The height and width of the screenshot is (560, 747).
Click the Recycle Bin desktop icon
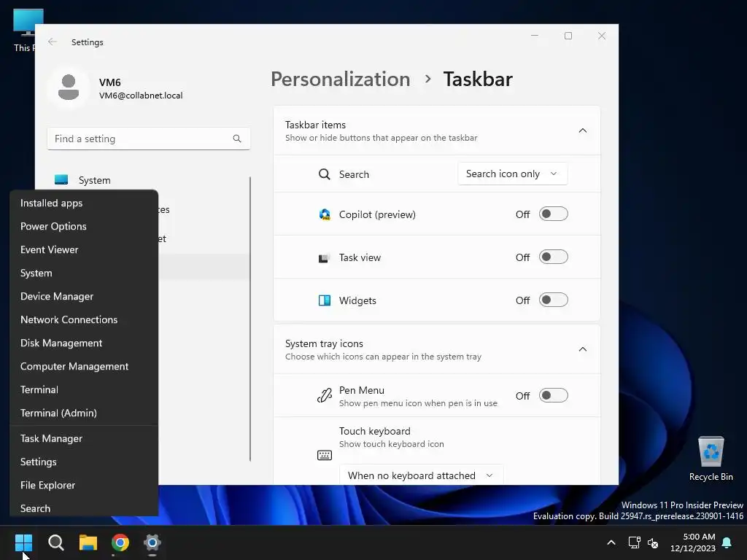click(711, 459)
